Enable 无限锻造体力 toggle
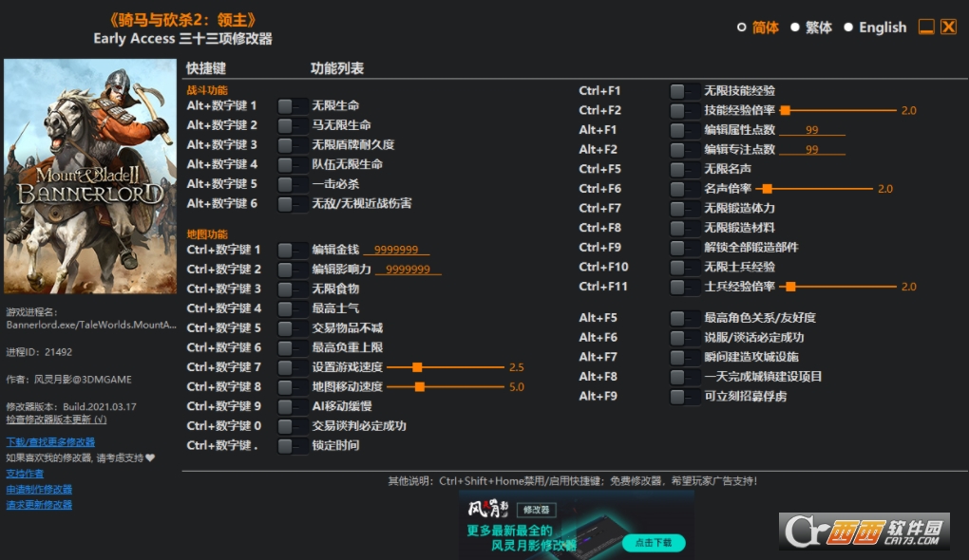969x560 pixels. click(685, 209)
